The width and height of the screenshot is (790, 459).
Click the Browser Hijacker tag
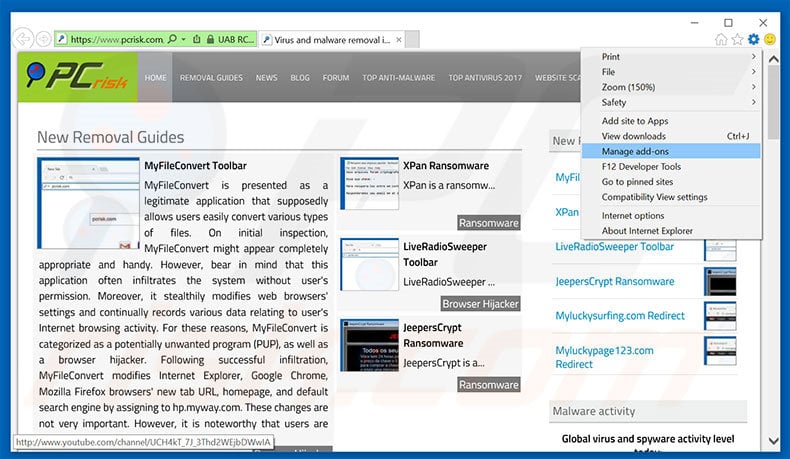[x=480, y=304]
